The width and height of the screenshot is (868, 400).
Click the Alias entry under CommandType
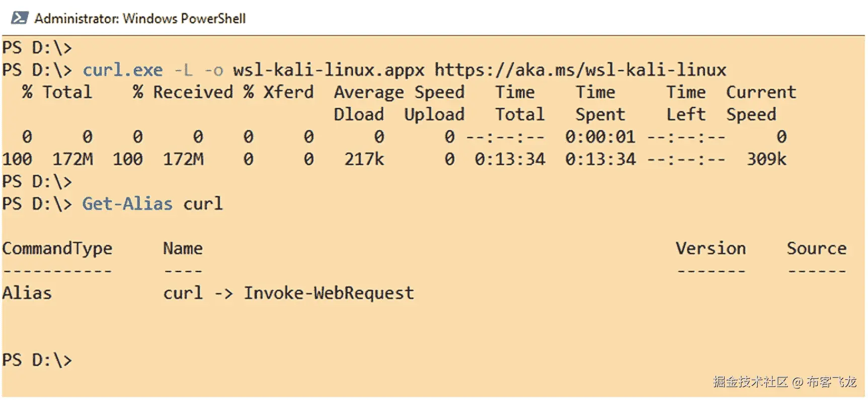coord(27,293)
